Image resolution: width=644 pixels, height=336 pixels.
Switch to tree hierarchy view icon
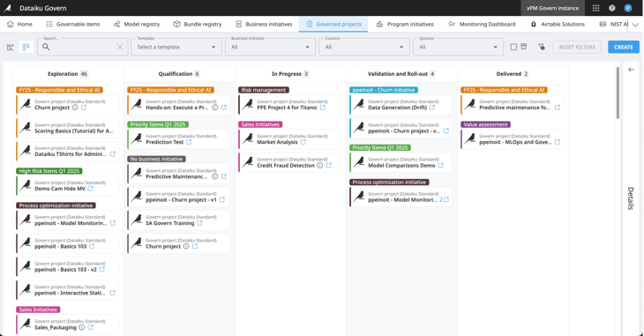click(x=11, y=47)
